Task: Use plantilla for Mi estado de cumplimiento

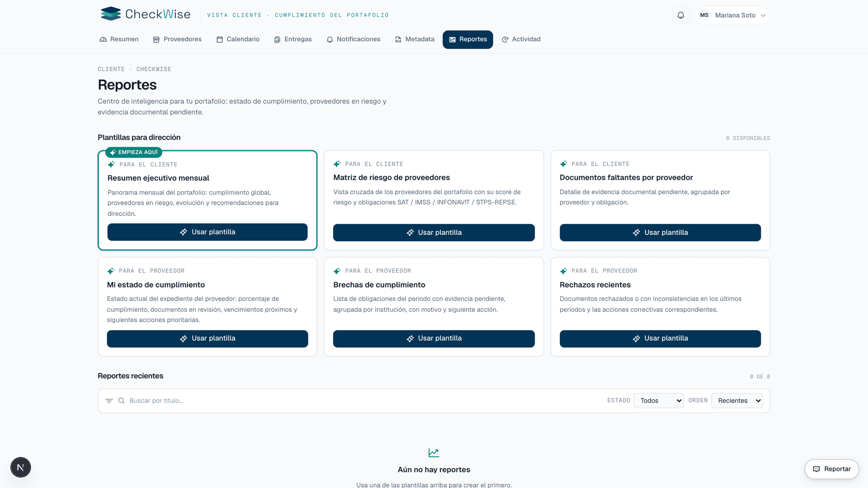Action: pyautogui.click(x=208, y=339)
